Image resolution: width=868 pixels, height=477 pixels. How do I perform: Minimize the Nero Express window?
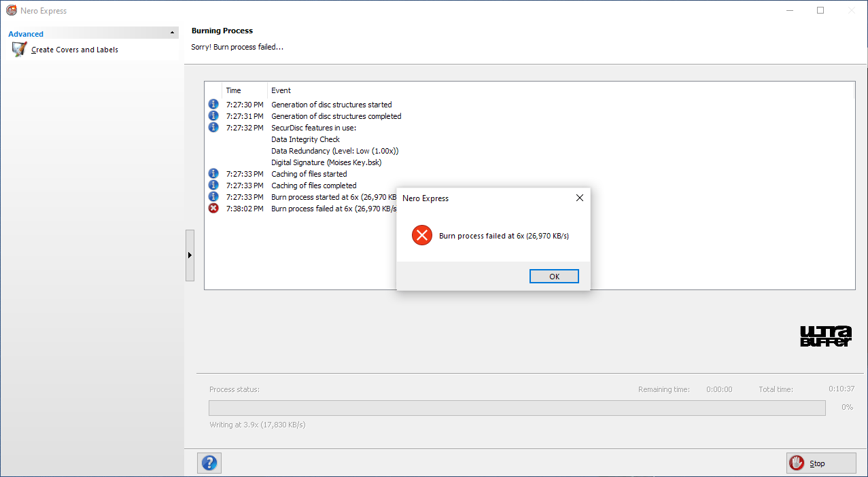coord(790,11)
